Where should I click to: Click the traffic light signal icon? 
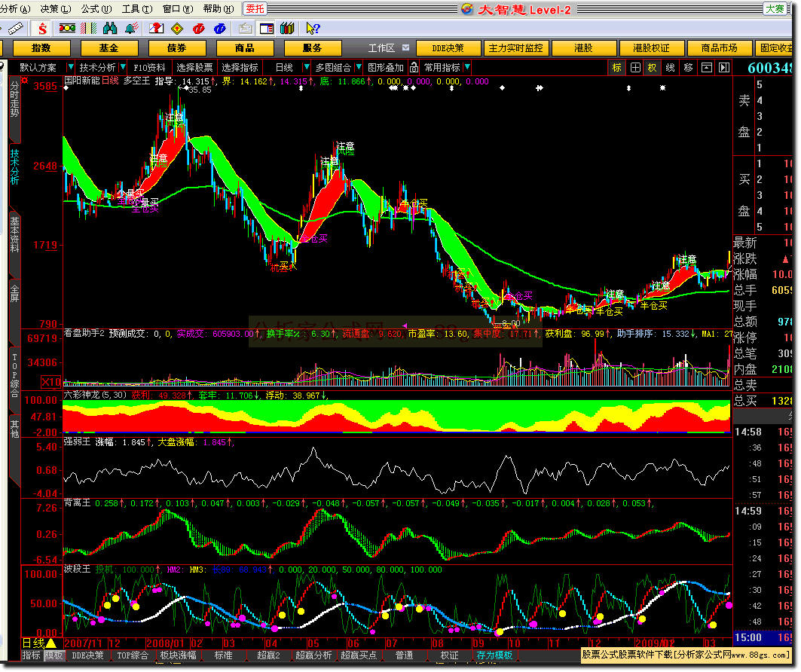pyautogui.click(x=67, y=28)
